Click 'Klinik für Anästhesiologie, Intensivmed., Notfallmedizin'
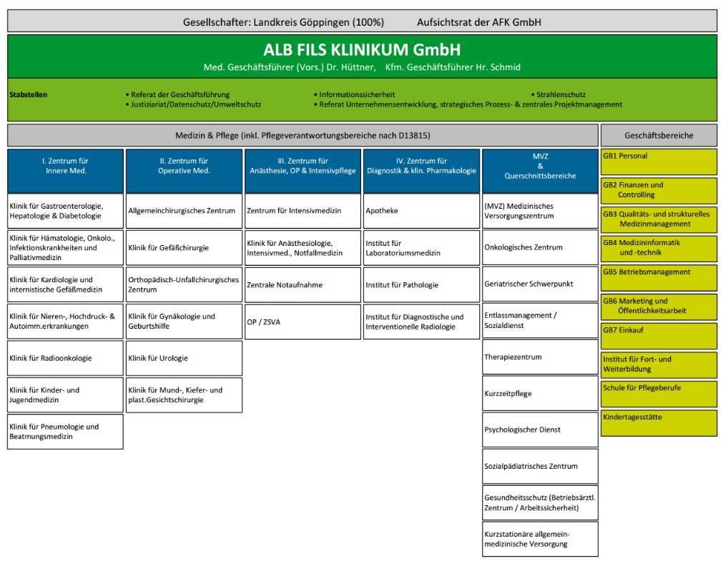This screenshot has width=728, height=566. click(x=302, y=248)
